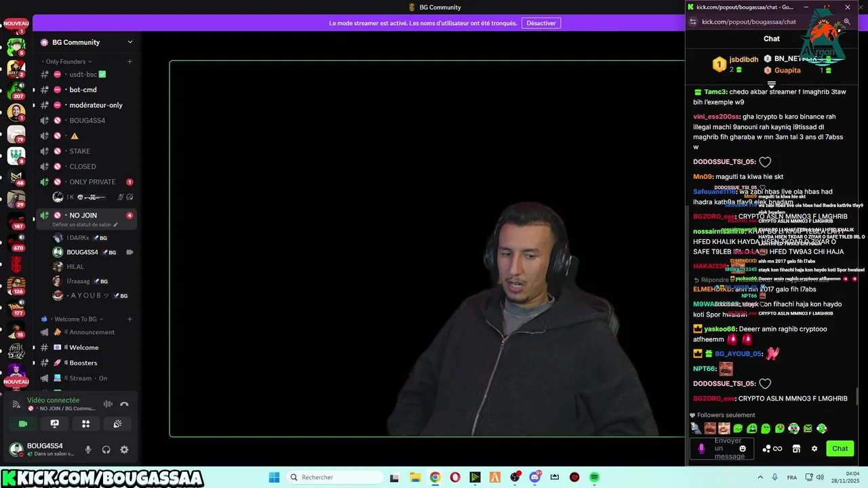Click the Chat send button in Kick
Screen dimensions: 868x488
coord(840,449)
